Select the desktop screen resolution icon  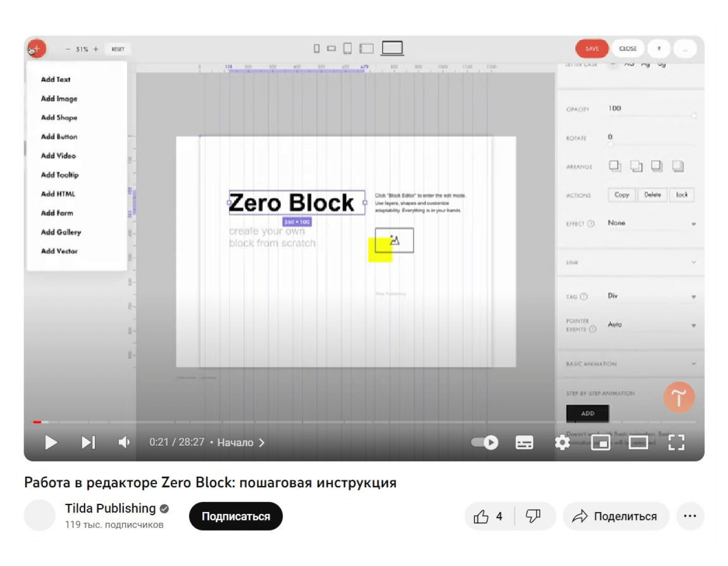coord(392,48)
